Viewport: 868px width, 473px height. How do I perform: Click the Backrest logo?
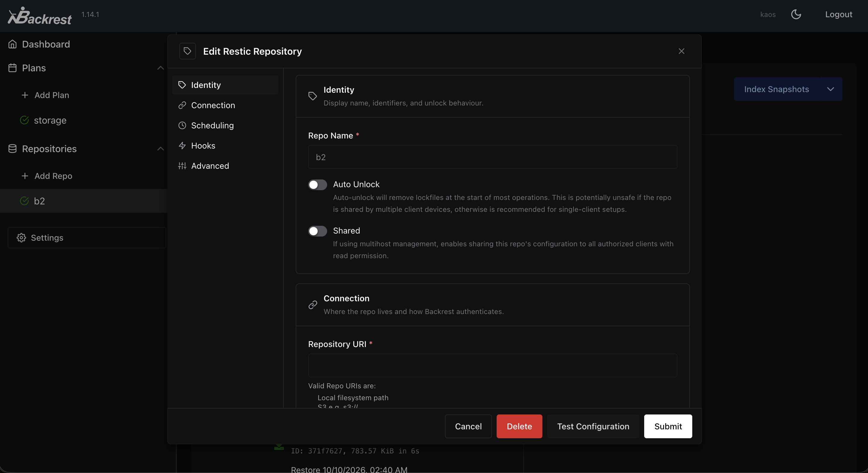click(x=40, y=16)
